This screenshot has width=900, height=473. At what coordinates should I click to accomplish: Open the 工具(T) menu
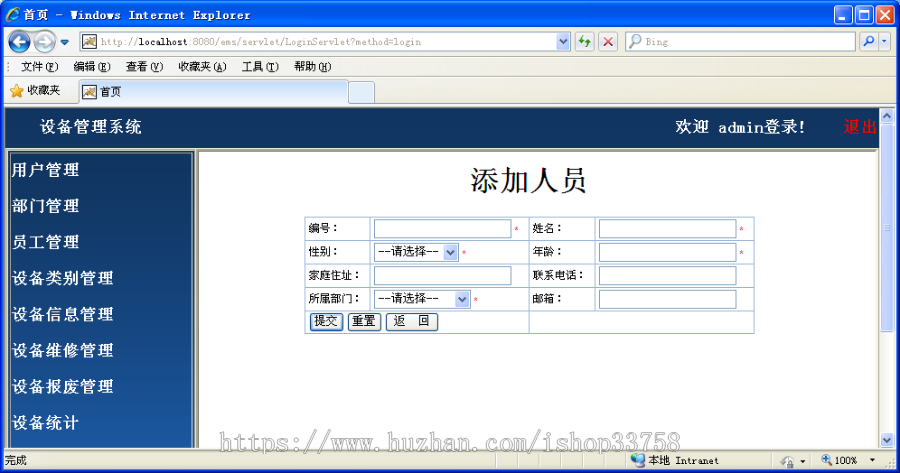[260, 67]
